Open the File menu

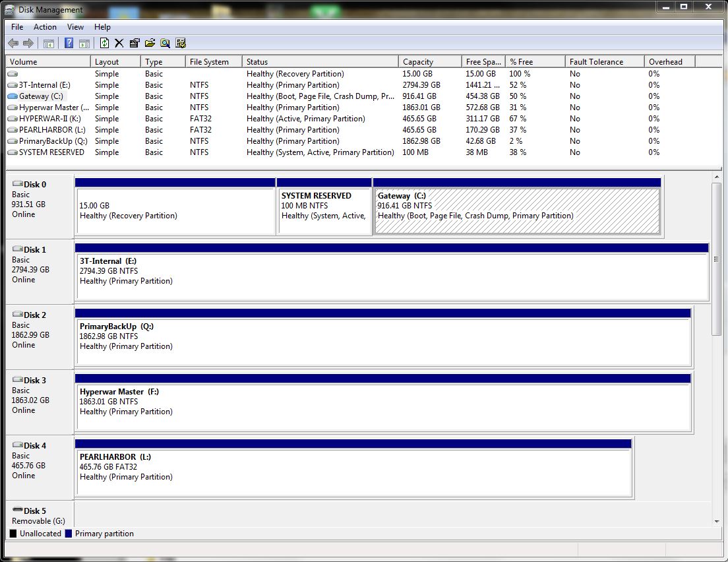click(17, 27)
